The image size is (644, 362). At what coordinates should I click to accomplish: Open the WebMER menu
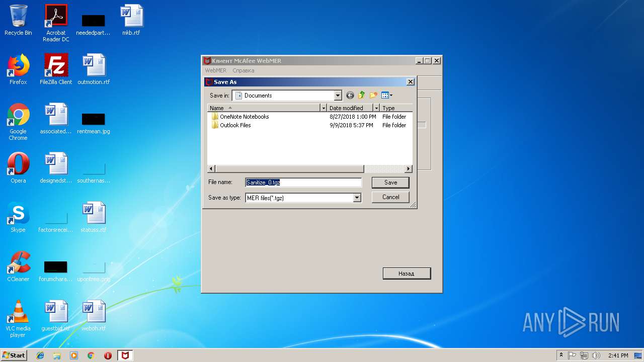215,70
